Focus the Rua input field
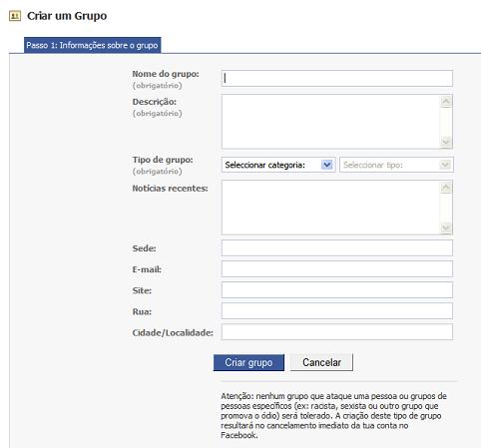The width and height of the screenshot is (481, 448). coord(337,311)
